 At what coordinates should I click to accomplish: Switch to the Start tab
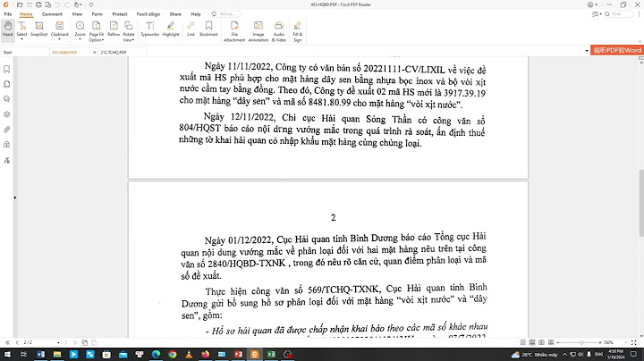point(25,52)
